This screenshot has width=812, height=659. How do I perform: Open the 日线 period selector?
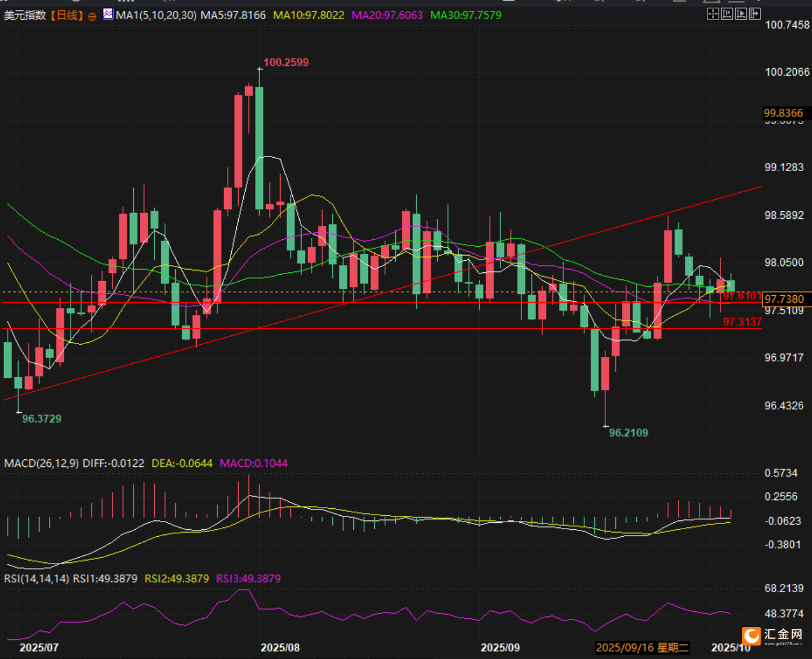[x=66, y=15]
